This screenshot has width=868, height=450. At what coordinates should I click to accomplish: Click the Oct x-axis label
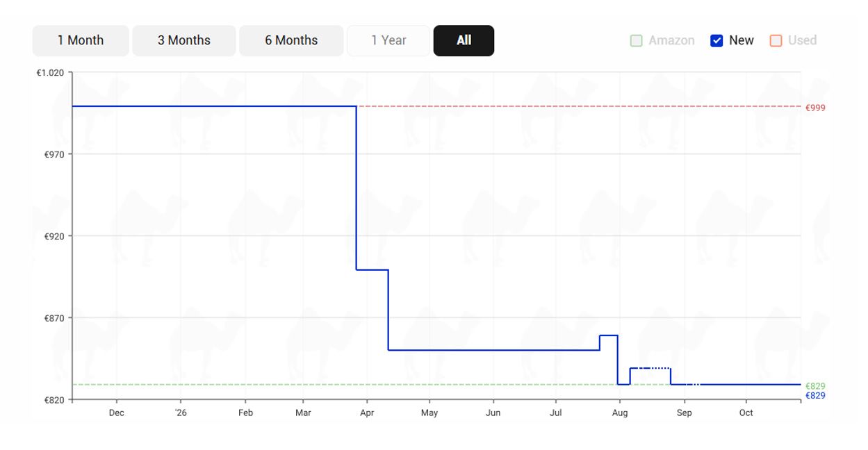pyautogui.click(x=746, y=412)
